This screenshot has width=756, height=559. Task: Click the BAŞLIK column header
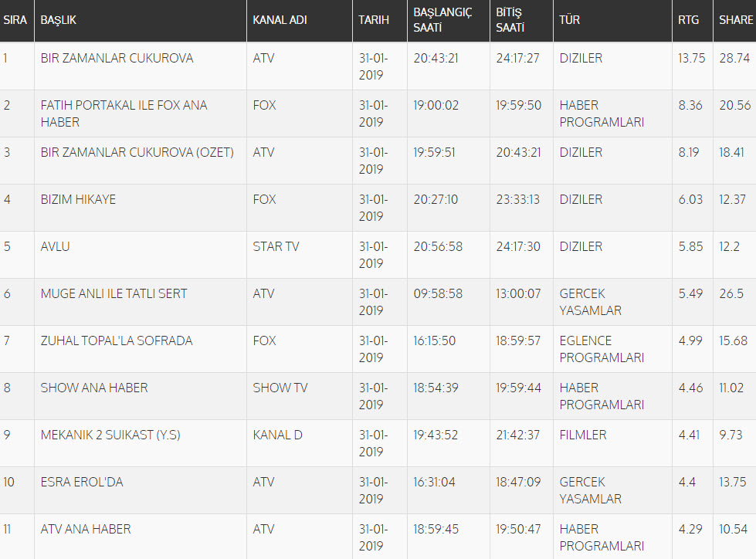(x=59, y=20)
